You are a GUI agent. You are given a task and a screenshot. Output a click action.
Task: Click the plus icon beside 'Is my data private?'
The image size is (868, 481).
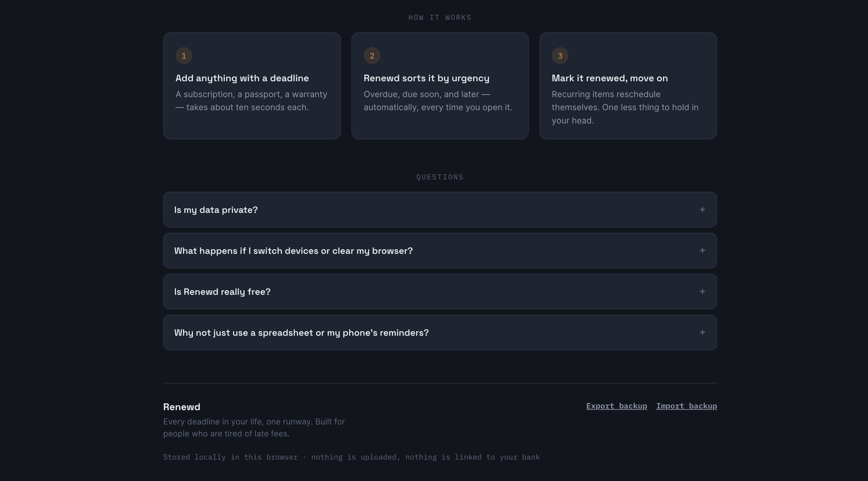[702, 210]
